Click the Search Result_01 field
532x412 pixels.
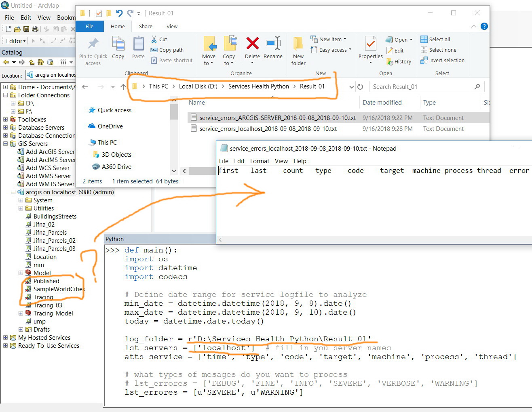click(426, 86)
